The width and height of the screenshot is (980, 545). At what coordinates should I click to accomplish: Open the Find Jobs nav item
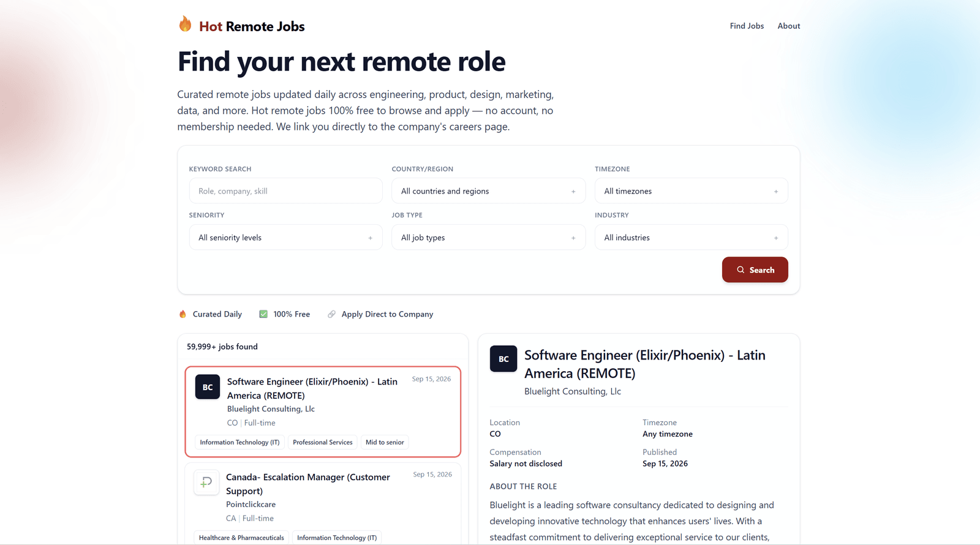pos(747,26)
